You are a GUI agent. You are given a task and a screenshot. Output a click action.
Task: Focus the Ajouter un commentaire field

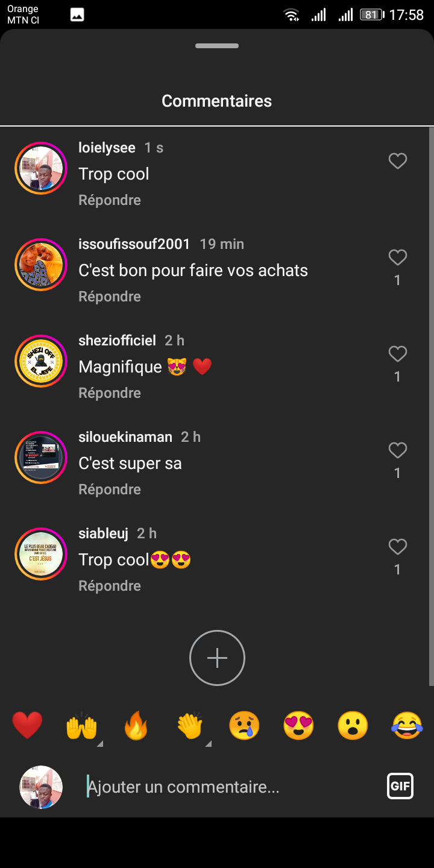tap(229, 787)
